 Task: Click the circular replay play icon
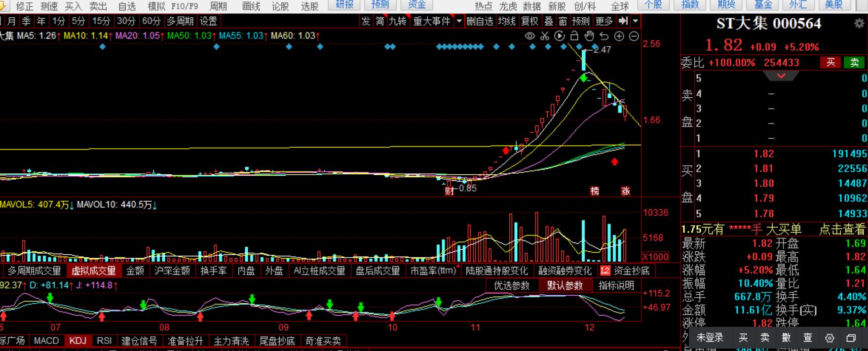(560, 36)
